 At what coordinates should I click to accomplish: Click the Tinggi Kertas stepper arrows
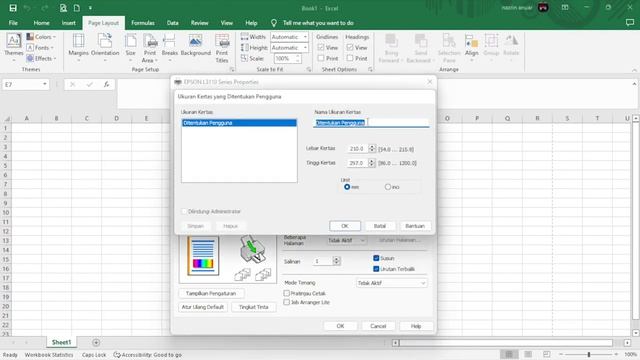372,163
